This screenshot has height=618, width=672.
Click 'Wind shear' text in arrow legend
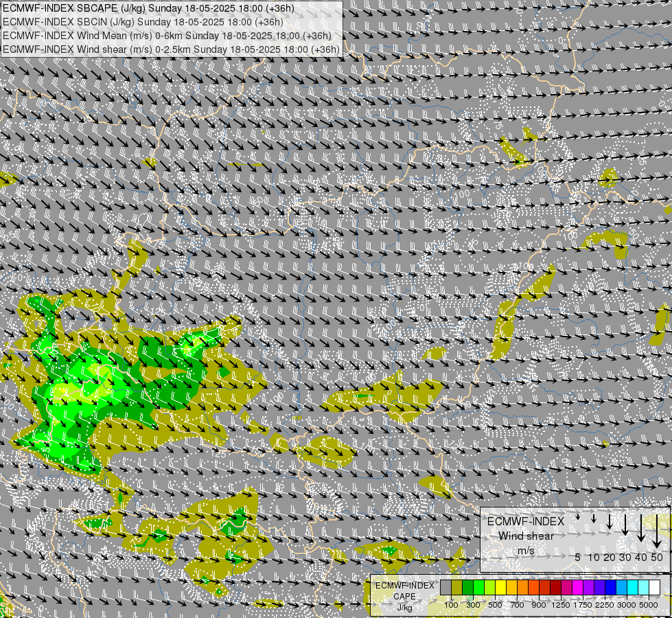(x=526, y=536)
